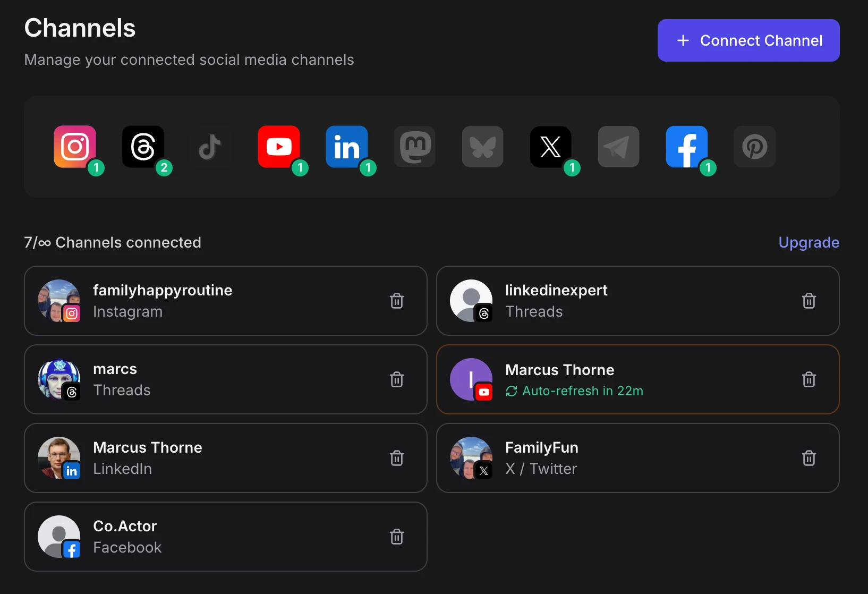Select the Pinterest platform icon
This screenshot has height=594, width=868.
(755, 147)
